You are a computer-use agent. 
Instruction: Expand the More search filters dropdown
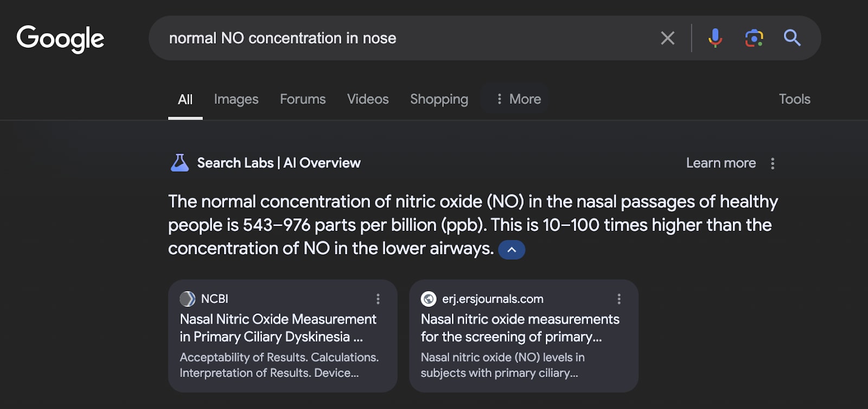pos(518,99)
